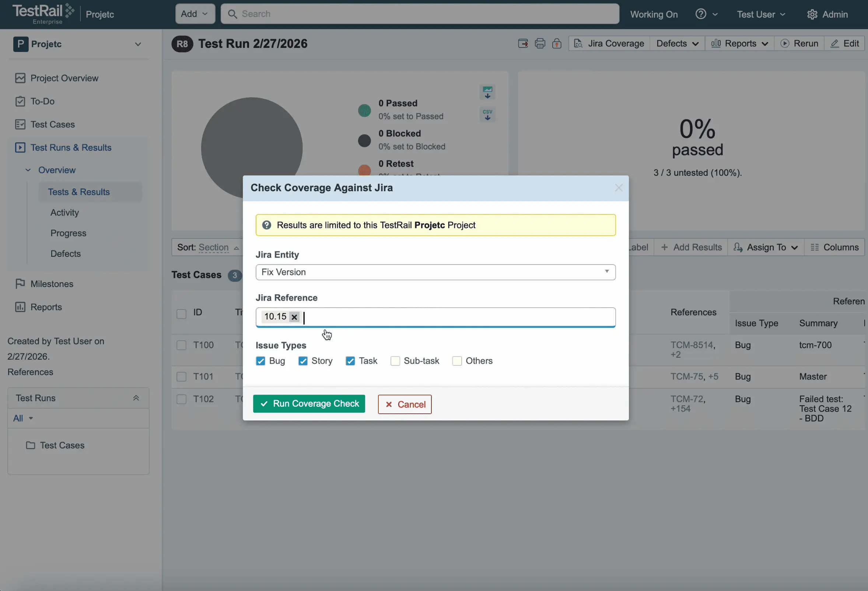Go to Project Overview page

64,78
